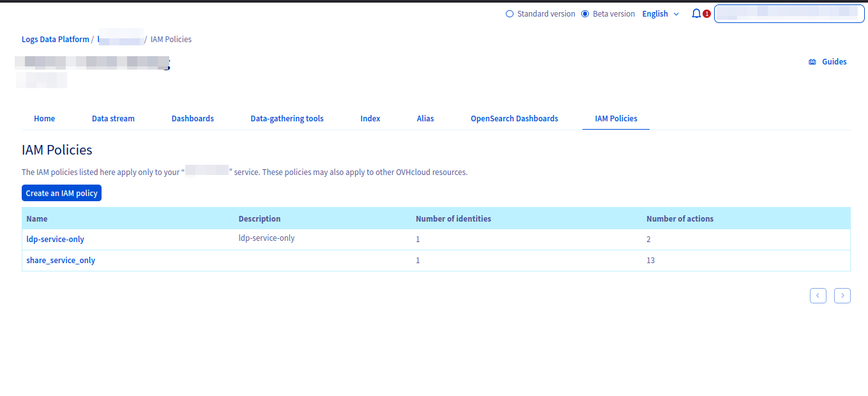This screenshot has height=396, width=868.
Task: Click the notifications bell icon
Action: click(x=696, y=13)
